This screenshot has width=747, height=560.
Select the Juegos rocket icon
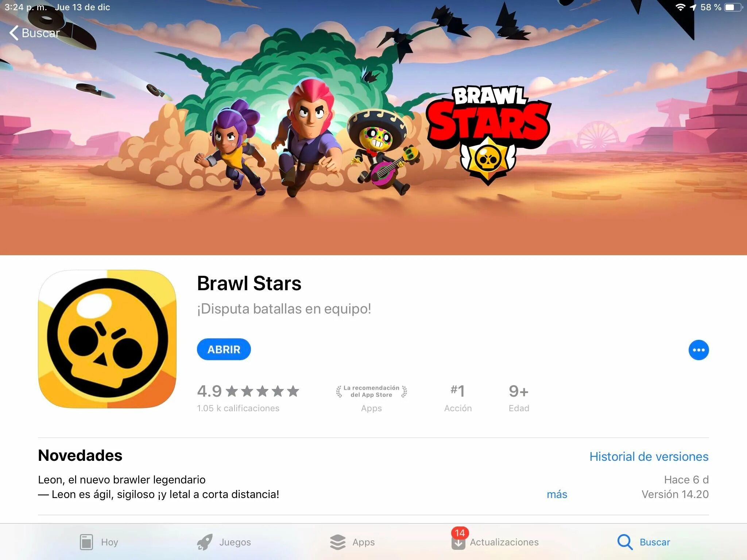click(205, 542)
